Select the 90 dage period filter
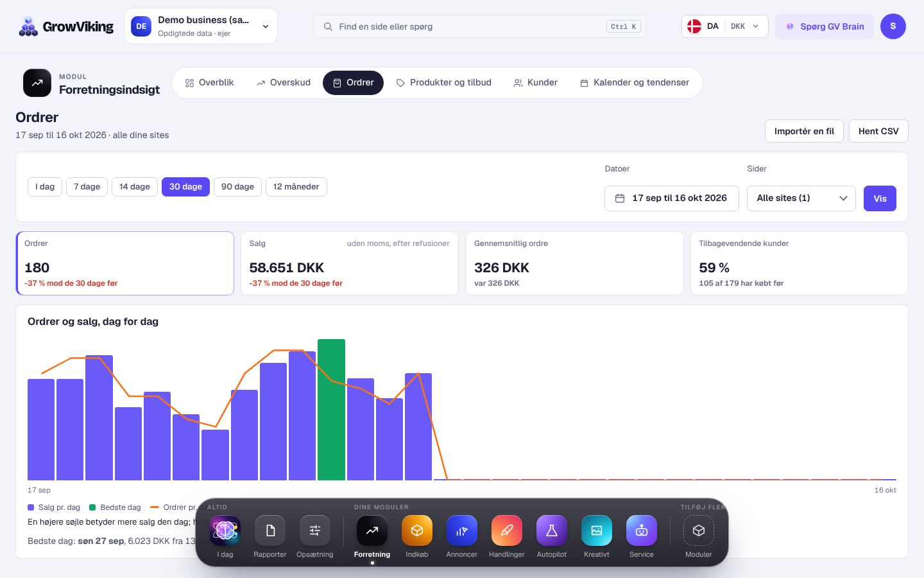 (237, 187)
